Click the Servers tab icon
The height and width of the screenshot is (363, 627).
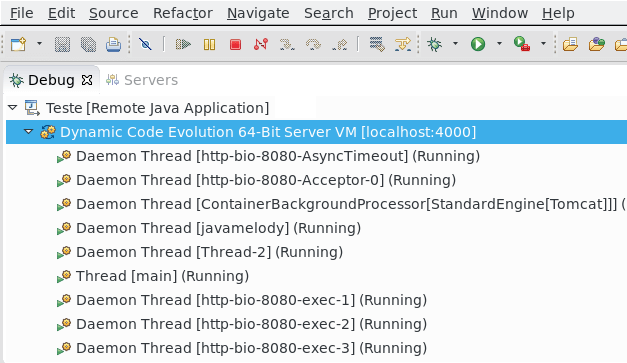(112, 80)
